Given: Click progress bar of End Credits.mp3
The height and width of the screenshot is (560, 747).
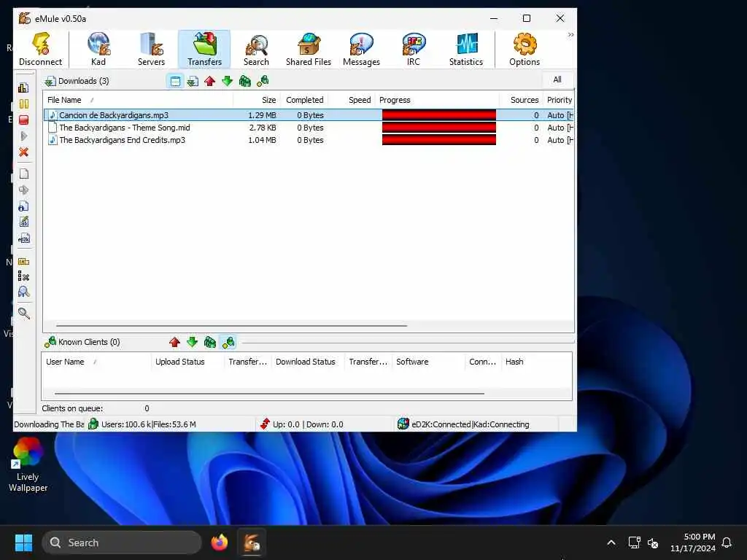Looking at the screenshot, I should tap(438, 140).
